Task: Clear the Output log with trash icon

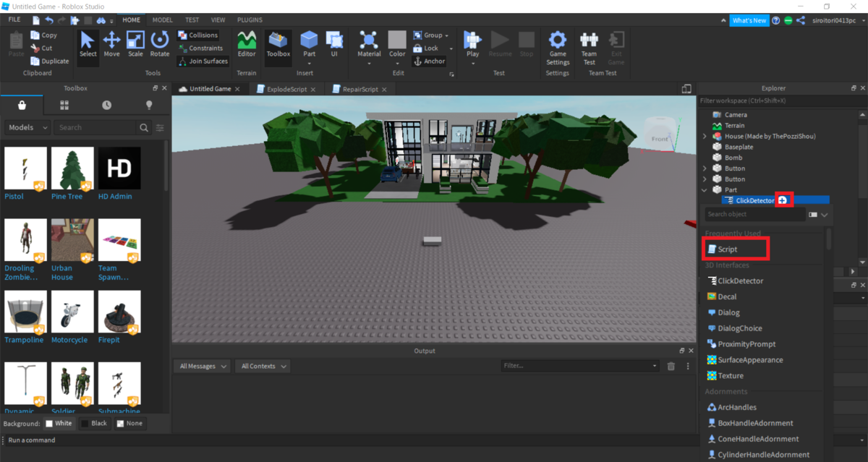Action: 671,367
